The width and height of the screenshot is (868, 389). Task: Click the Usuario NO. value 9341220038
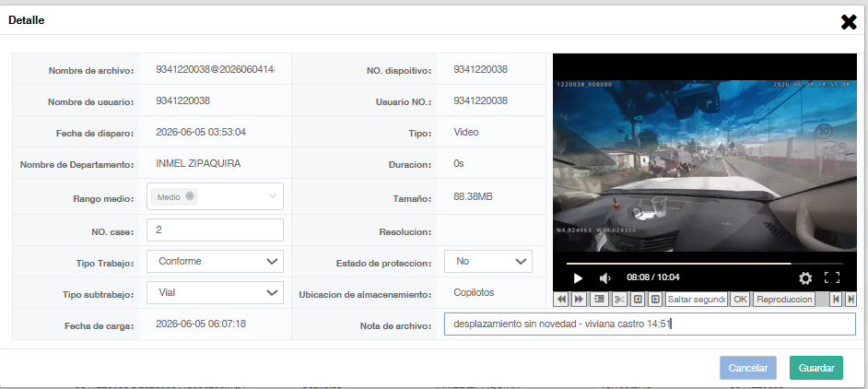click(480, 100)
